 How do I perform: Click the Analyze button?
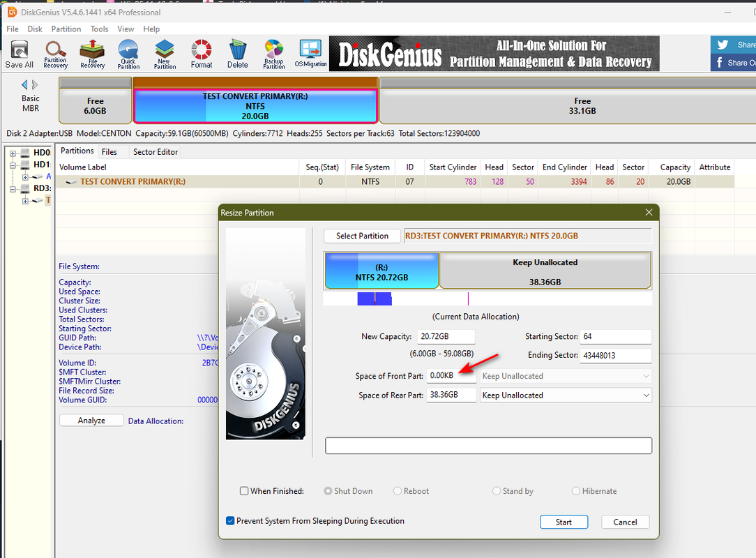coord(91,421)
